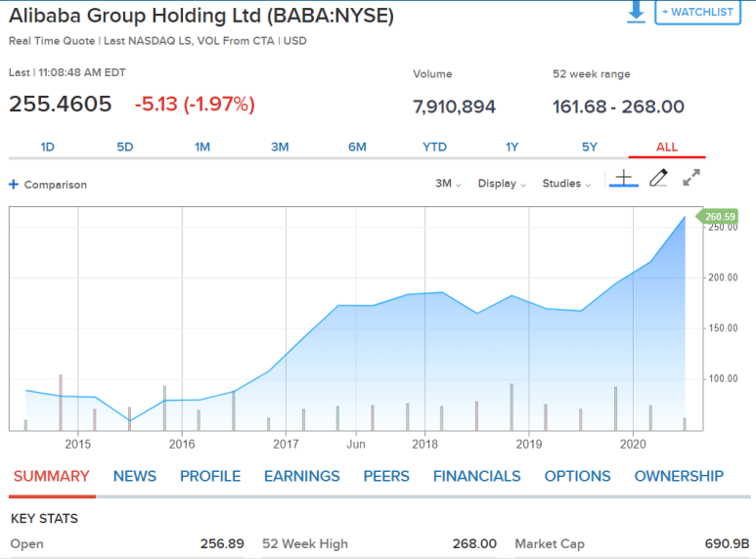Select the YTD time range
Screen dimensions: 756x559
click(x=434, y=147)
